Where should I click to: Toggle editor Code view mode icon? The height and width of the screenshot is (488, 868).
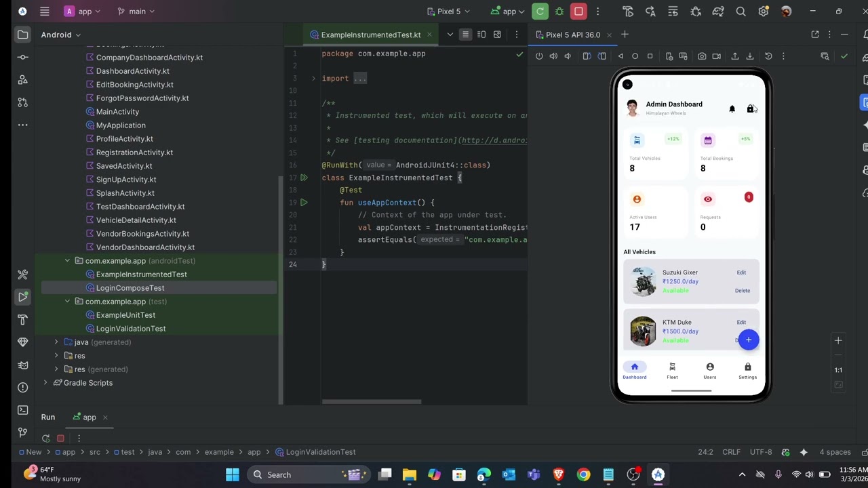click(x=465, y=35)
